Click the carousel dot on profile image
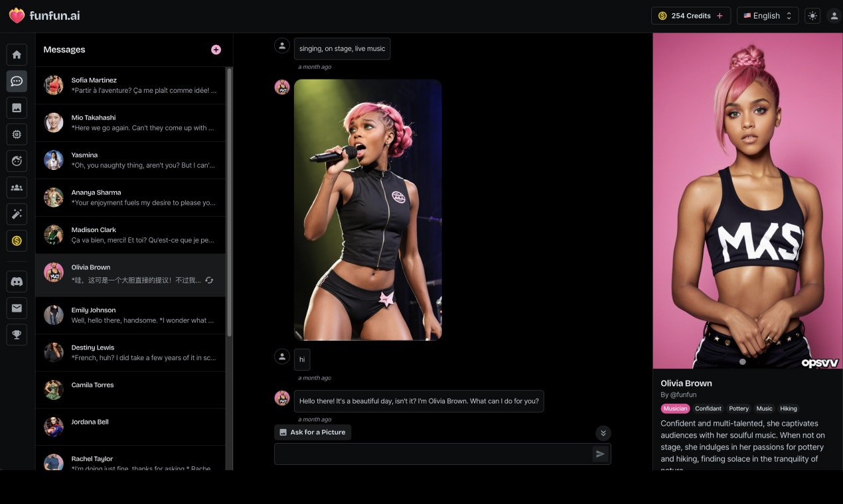The height and width of the screenshot is (504, 843). click(x=742, y=361)
